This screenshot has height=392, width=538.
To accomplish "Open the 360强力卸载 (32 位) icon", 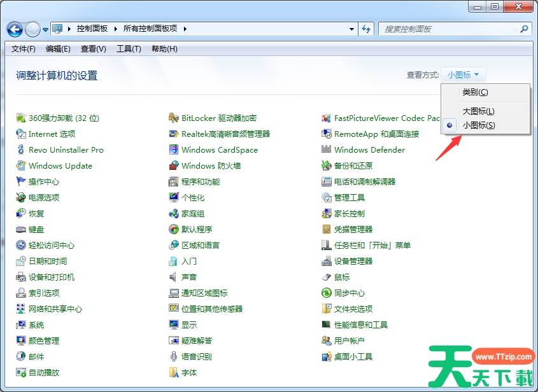I will 21,118.
